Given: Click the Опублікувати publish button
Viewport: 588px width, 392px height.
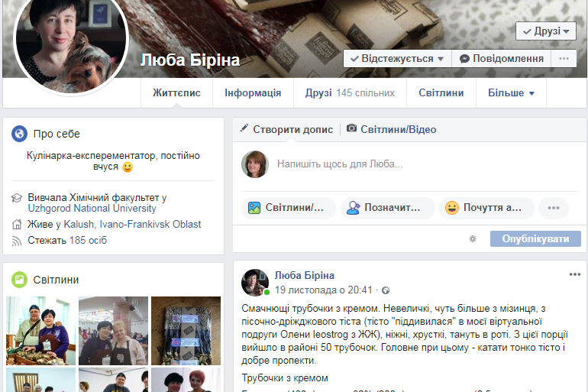Looking at the screenshot, I should point(535,239).
